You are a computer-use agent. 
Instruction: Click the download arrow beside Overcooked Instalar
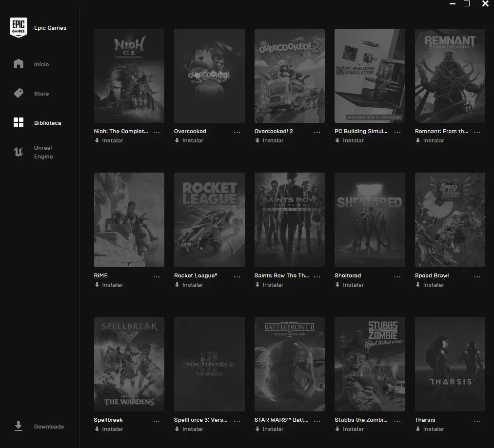coord(177,140)
